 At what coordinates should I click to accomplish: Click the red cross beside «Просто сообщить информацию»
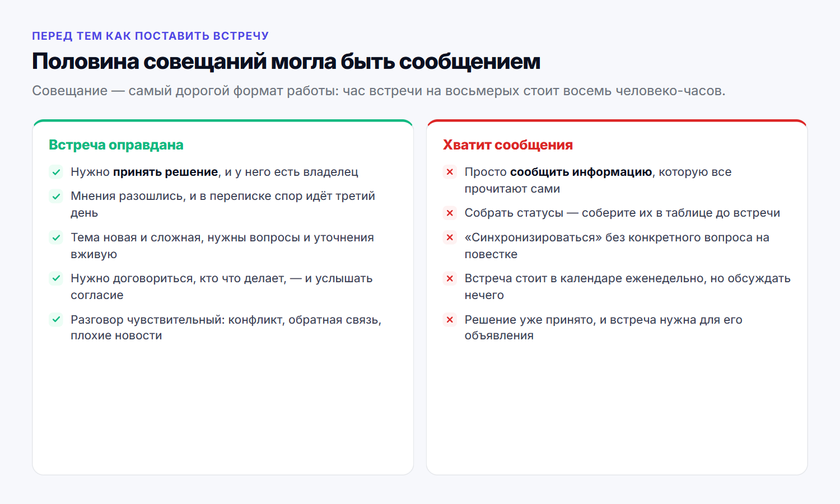(x=450, y=172)
